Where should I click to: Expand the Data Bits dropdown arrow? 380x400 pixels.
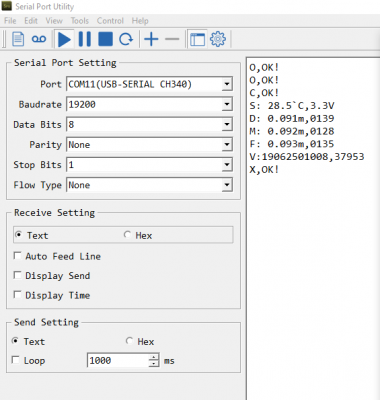pyautogui.click(x=227, y=124)
